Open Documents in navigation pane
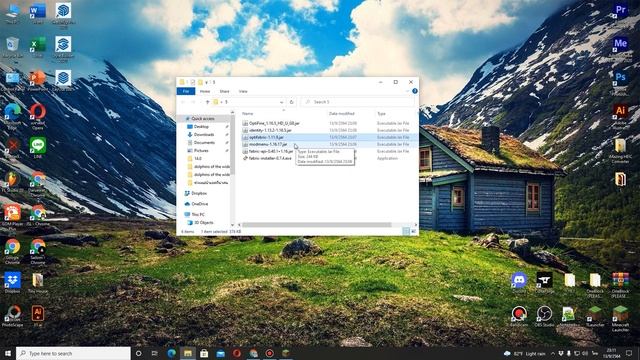 (x=204, y=142)
